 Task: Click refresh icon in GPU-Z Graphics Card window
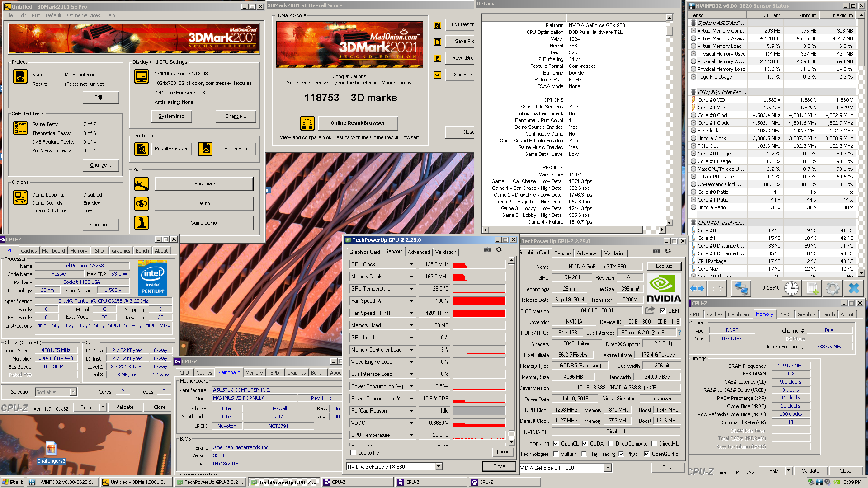tap(668, 251)
